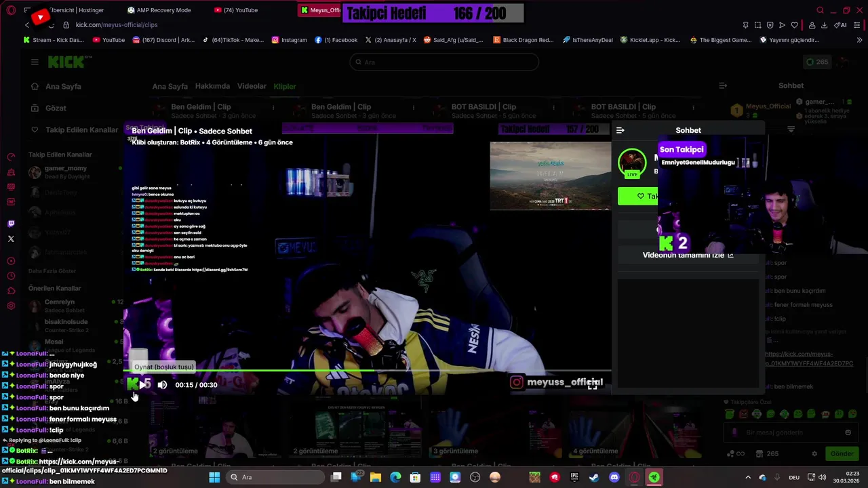Click the Gönder send button
The width and height of the screenshot is (868, 488).
tap(842, 453)
